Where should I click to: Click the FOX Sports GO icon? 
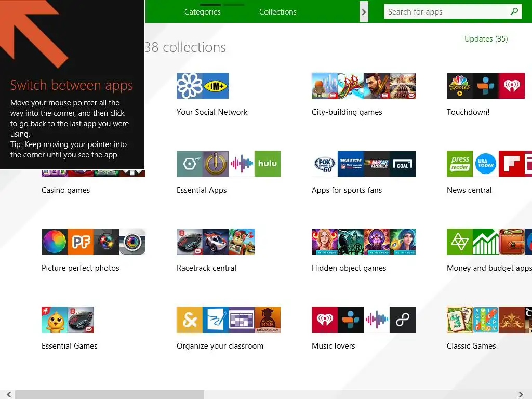324,164
